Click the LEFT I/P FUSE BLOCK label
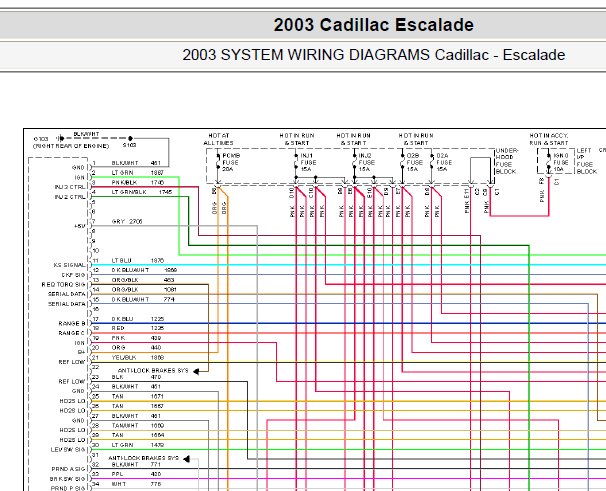 (587, 161)
